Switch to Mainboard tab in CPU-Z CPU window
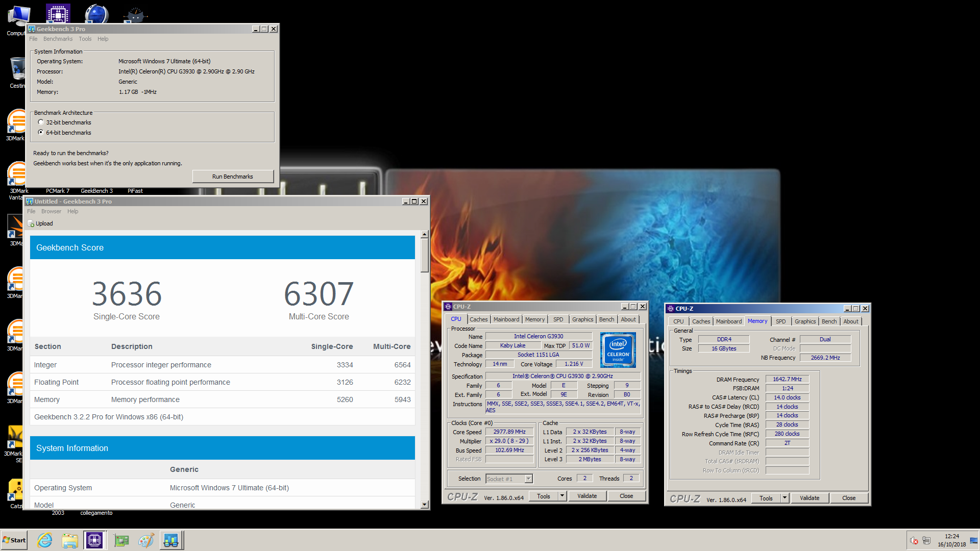The width and height of the screenshot is (980, 551). coord(506,319)
